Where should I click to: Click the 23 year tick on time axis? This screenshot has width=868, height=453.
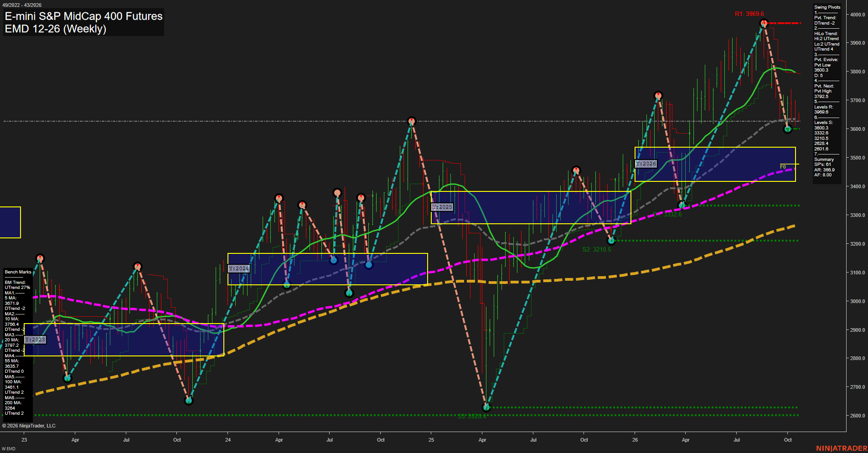[x=24, y=440]
